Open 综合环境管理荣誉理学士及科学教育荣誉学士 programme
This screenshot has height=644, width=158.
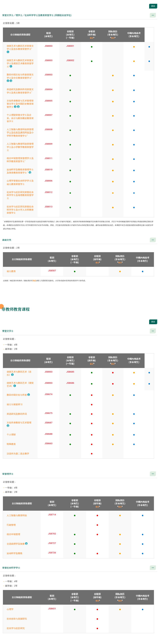click(x=20, y=160)
